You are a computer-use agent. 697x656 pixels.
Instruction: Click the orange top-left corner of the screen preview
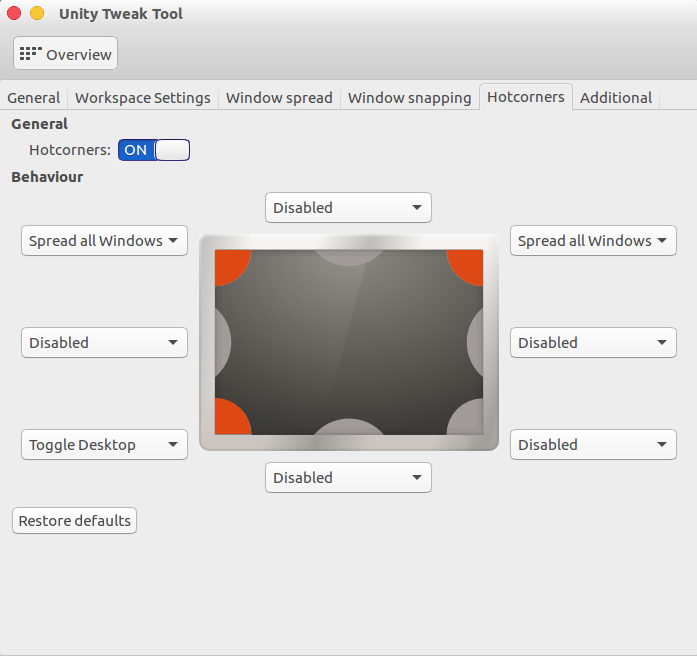tap(229, 264)
